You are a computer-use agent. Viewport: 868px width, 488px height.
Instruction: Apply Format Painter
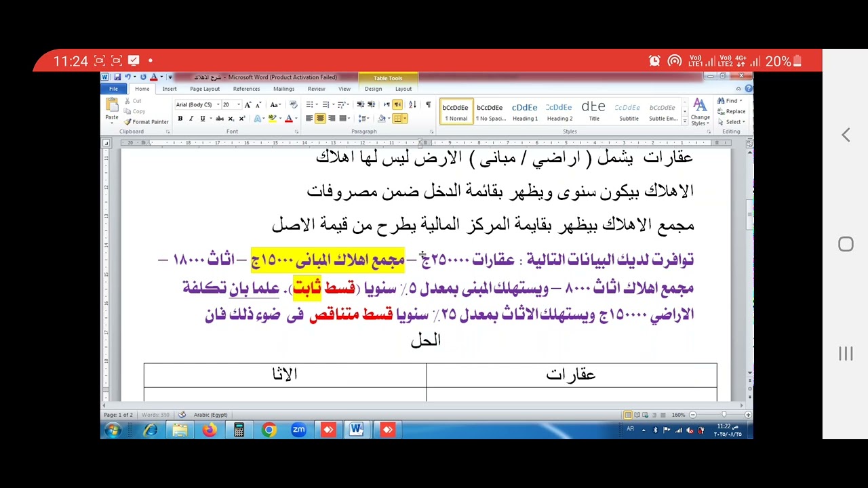(x=146, y=122)
